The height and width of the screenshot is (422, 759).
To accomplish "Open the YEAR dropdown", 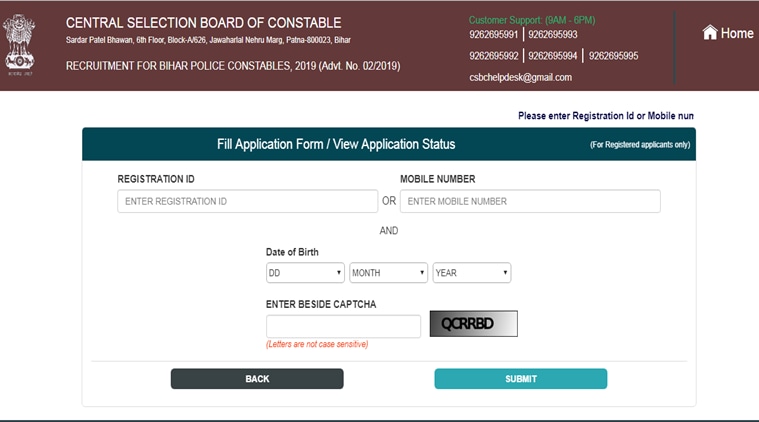I will pyautogui.click(x=472, y=272).
